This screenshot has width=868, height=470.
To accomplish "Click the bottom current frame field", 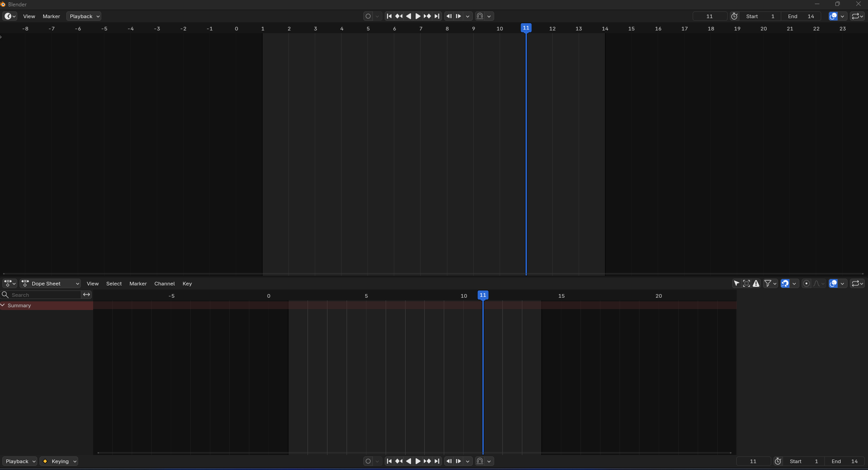I will [x=753, y=461].
